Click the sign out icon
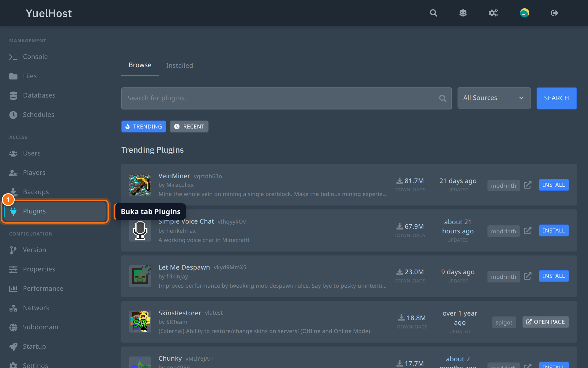Screen dimensions: 588x368 (555, 13)
